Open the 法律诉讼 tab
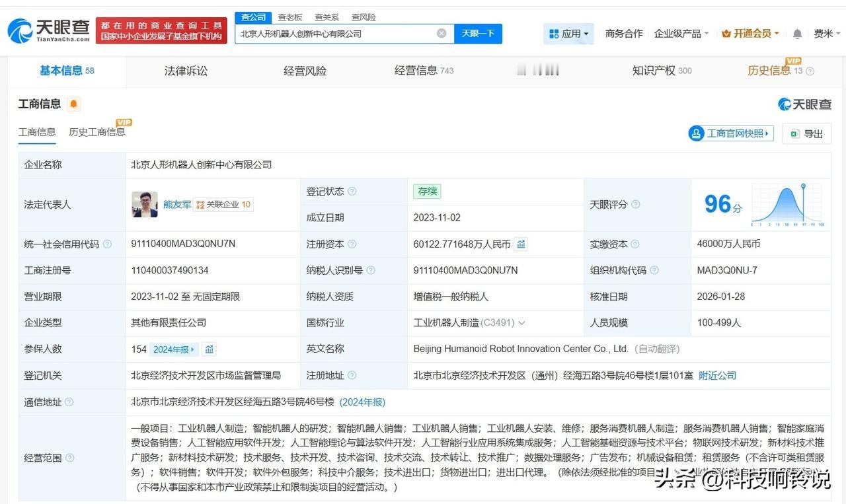 [186, 71]
